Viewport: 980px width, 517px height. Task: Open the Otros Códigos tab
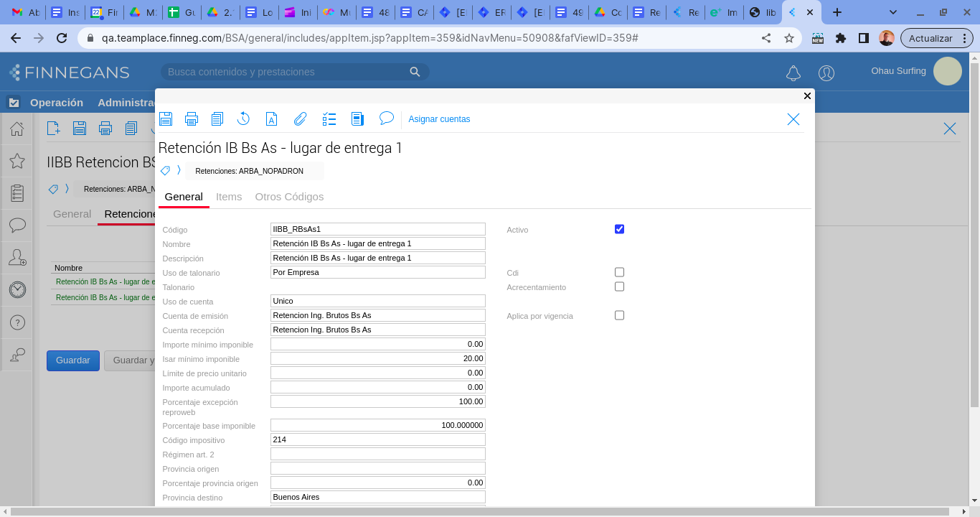(x=289, y=197)
